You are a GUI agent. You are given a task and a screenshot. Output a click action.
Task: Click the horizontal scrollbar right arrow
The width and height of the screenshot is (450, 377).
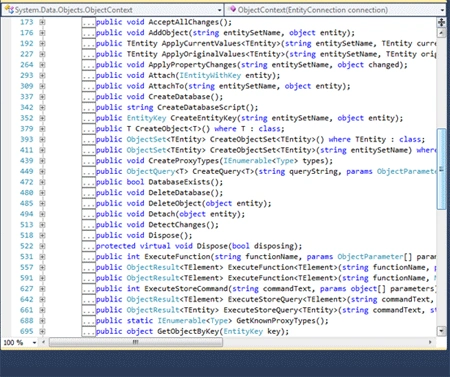430,342
